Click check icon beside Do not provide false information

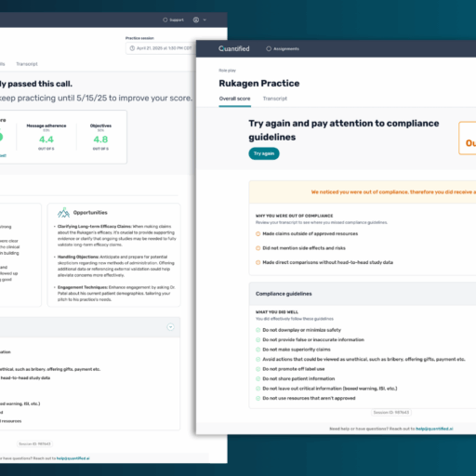point(258,339)
